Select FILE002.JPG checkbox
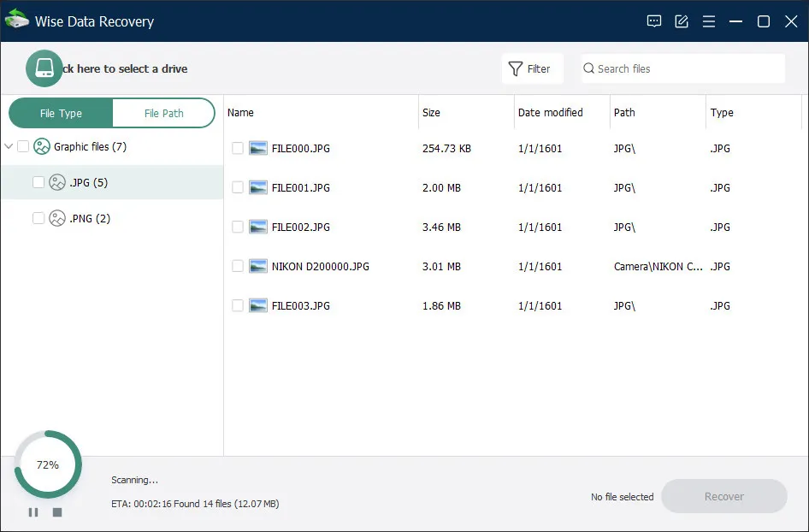The width and height of the screenshot is (809, 532). 238,227
